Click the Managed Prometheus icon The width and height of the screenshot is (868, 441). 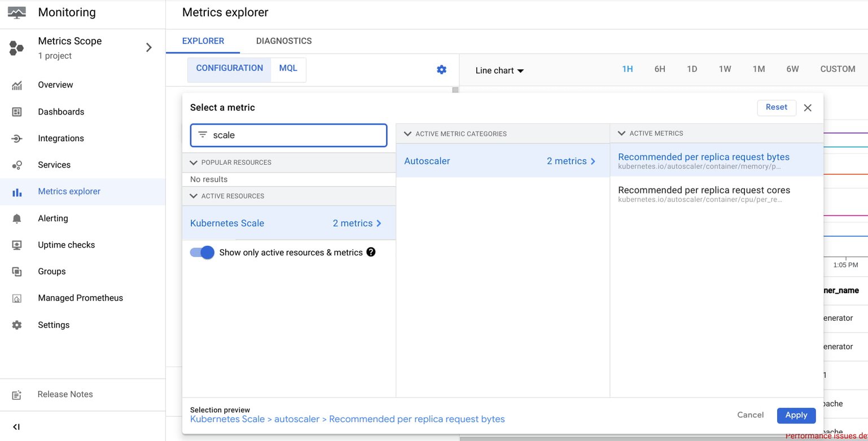tap(17, 298)
